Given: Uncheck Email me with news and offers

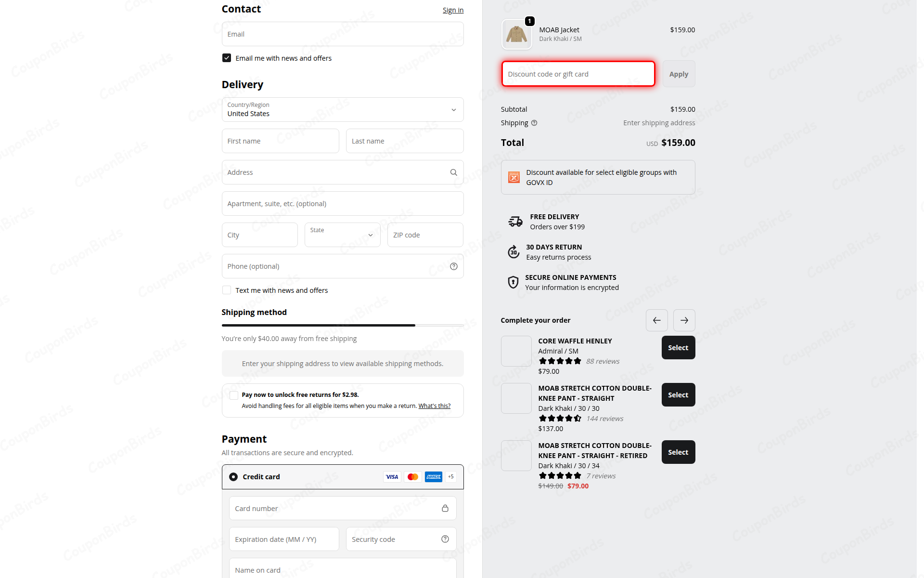Looking at the screenshot, I should click(x=227, y=58).
